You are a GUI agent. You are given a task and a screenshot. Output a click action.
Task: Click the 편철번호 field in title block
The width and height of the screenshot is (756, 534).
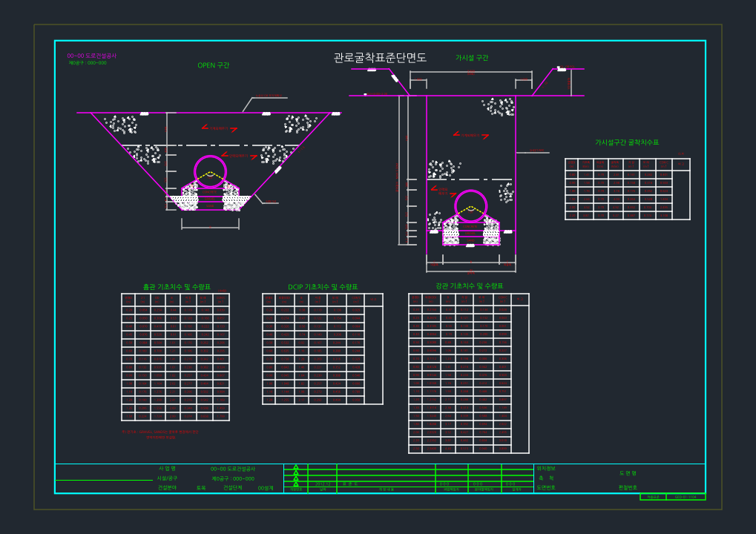click(x=628, y=487)
